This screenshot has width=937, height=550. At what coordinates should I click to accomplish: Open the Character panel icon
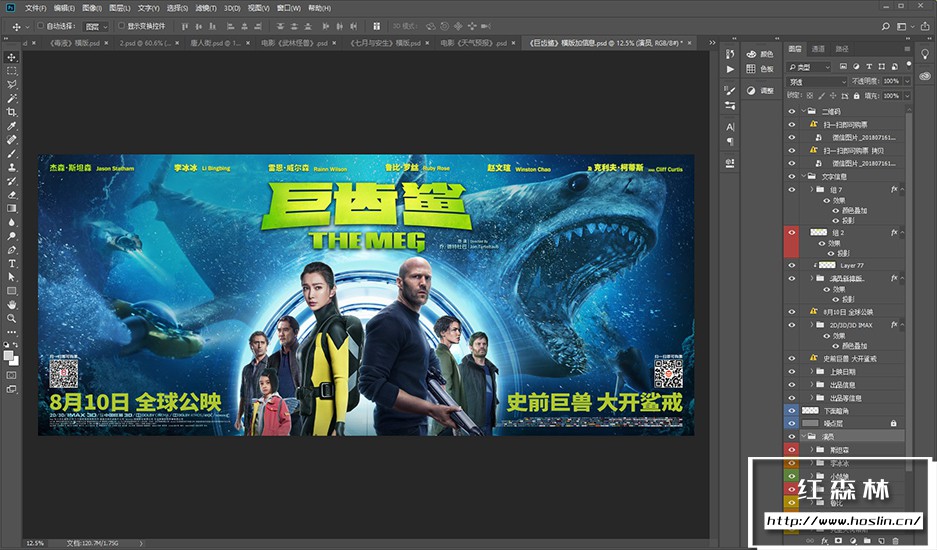[730, 127]
